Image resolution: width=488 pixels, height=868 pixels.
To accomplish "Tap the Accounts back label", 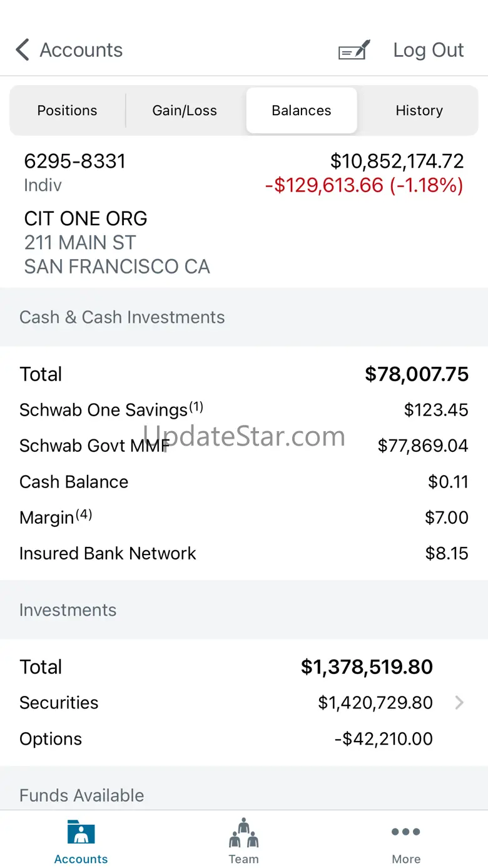I will (81, 50).
